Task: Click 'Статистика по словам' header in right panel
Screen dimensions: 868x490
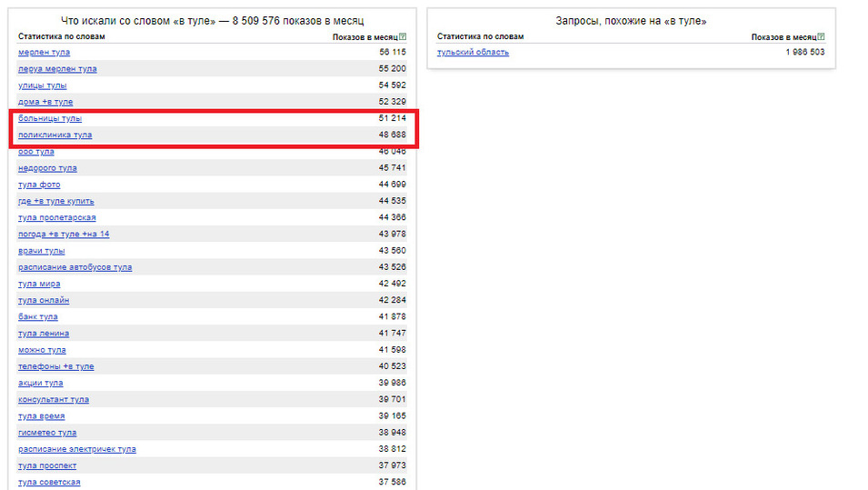Action: click(480, 36)
